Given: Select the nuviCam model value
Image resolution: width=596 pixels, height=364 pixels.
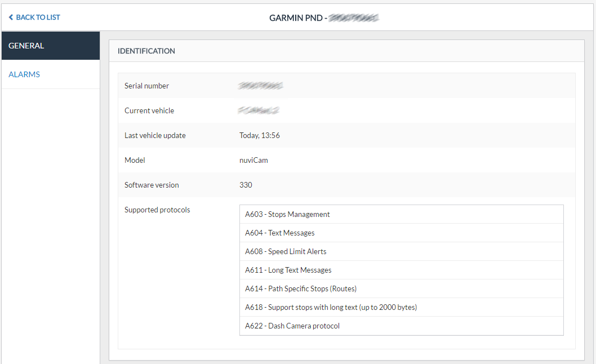Looking at the screenshot, I should pos(253,160).
